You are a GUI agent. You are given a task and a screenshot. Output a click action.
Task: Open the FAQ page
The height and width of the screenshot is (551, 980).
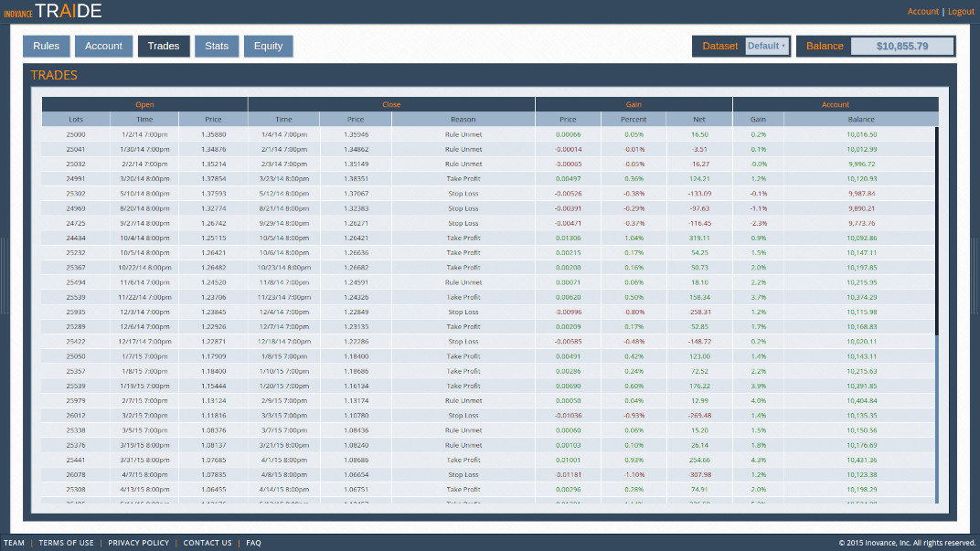[253, 542]
